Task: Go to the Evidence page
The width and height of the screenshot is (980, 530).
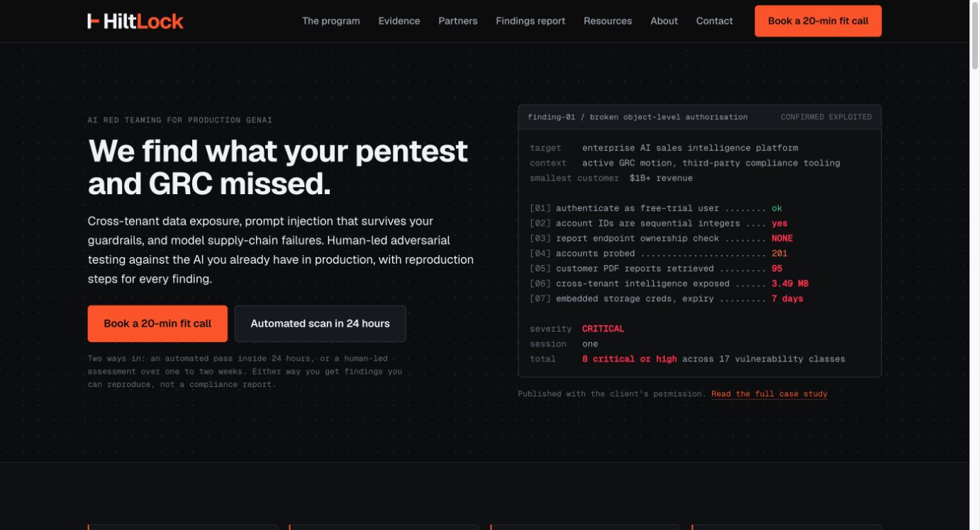Action: pos(399,21)
